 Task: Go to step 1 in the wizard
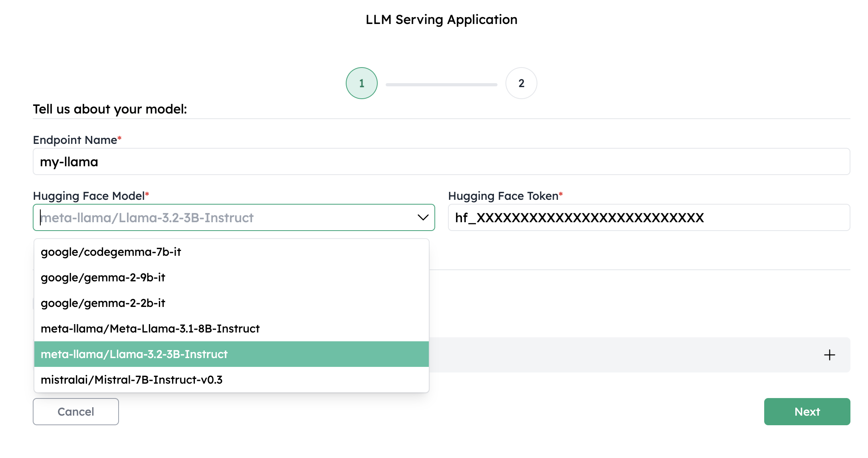(x=361, y=83)
